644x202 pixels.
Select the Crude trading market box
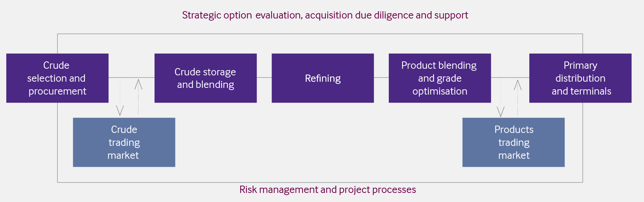coord(124,142)
